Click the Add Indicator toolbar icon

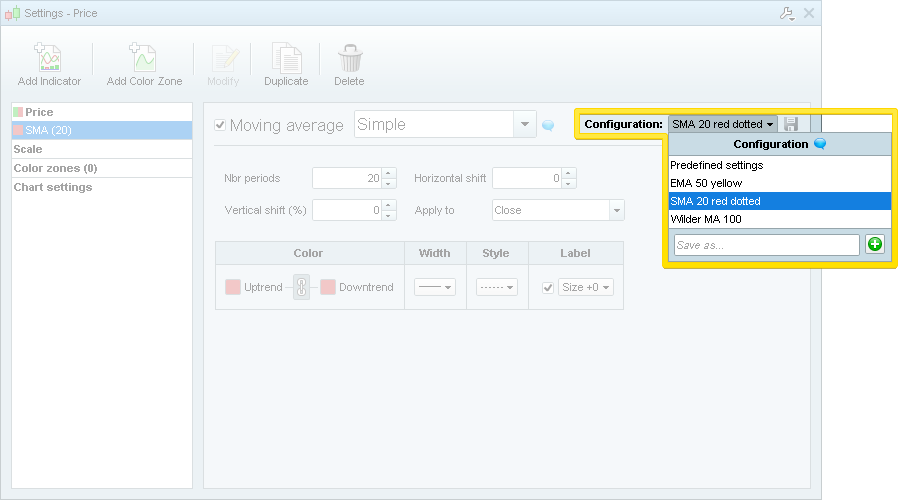(x=49, y=59)
